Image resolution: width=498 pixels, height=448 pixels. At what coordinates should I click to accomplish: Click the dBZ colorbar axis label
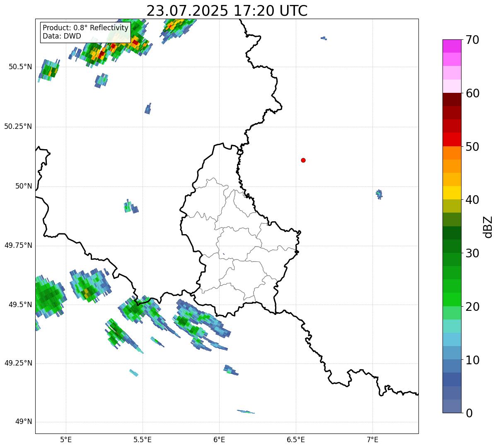click(x=488, y=226)
